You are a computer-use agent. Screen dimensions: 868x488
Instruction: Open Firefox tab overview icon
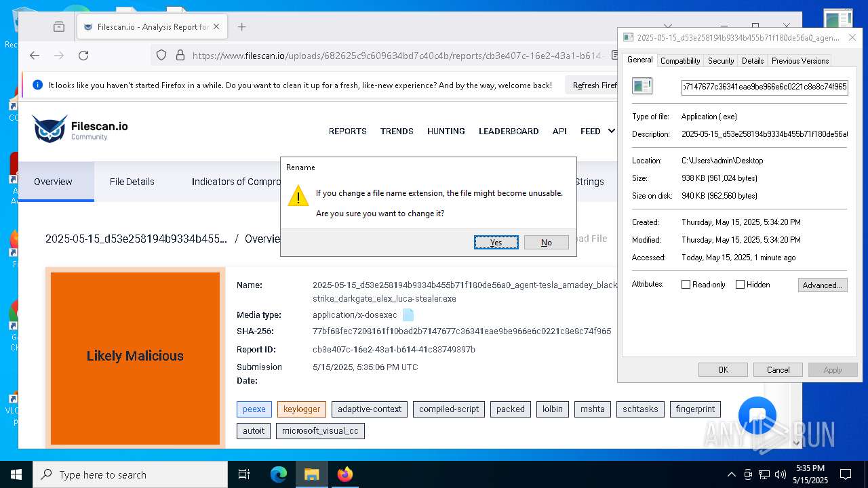(x=59, y=27)
